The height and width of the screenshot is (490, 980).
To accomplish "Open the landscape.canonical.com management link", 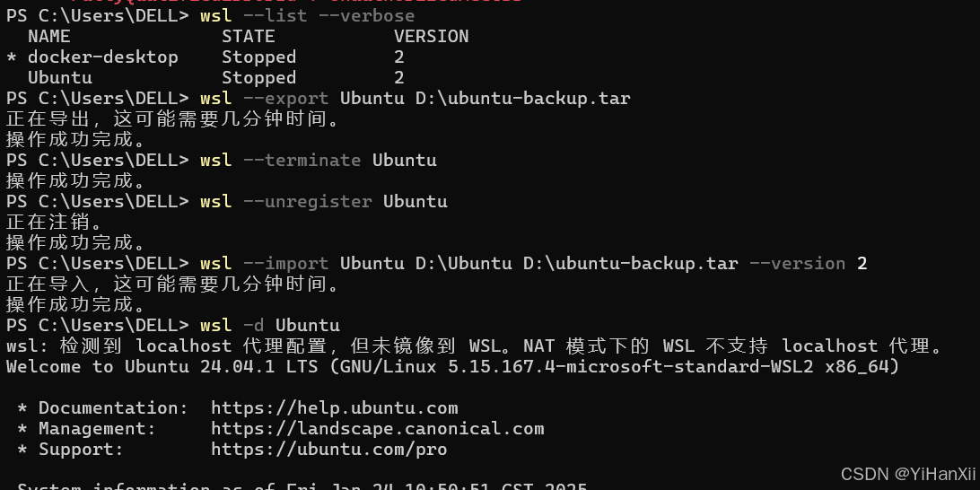I will pos(378,429).
